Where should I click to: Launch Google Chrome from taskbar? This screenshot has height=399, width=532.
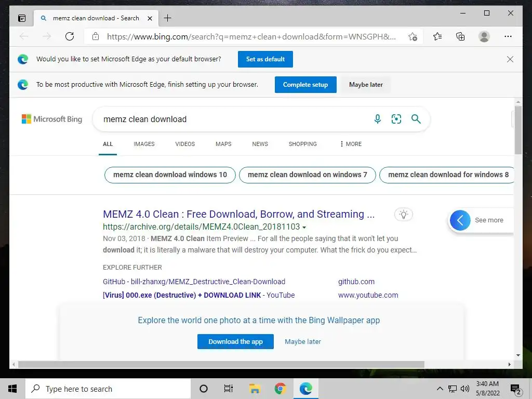coord(280,389)
